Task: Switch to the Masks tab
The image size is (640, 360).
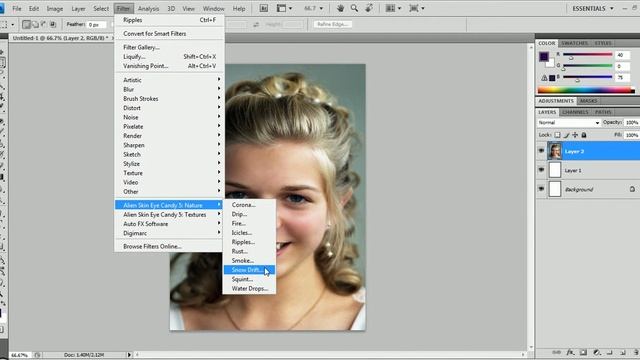Action: coord(589,101)
